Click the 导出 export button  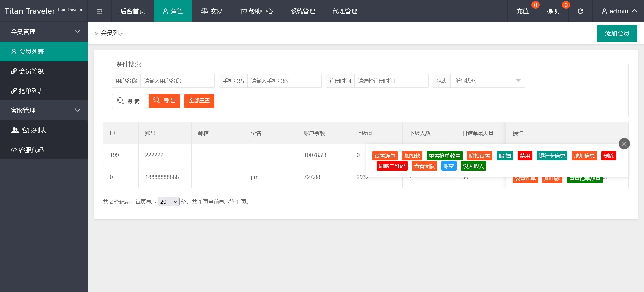(x=164, y=101)
